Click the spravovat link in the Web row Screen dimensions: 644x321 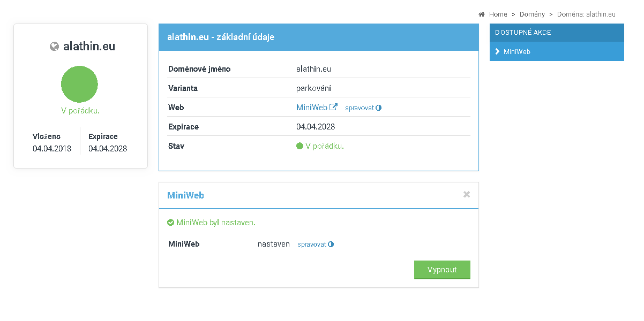point(360,108)
